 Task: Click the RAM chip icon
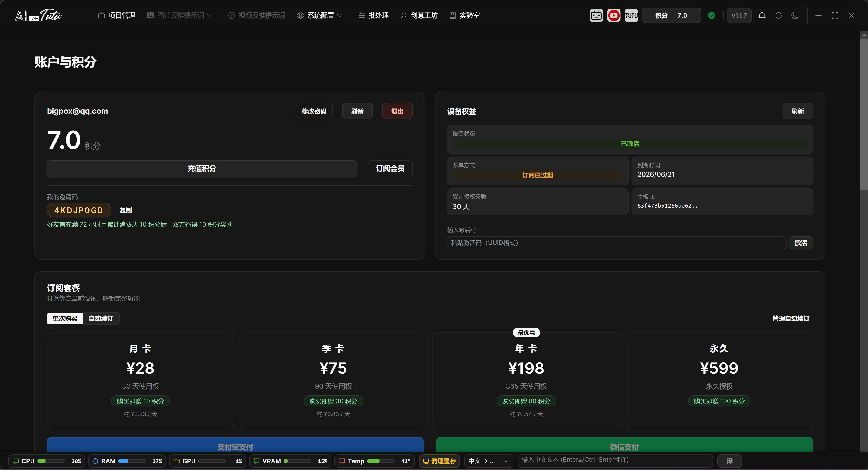(96, 461)
